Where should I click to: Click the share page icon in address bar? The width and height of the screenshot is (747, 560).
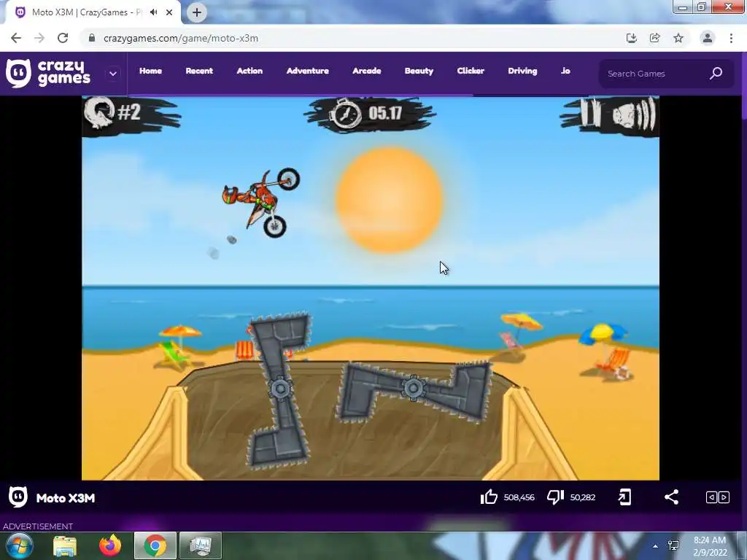pyautogui.click(x=655, y=38)
